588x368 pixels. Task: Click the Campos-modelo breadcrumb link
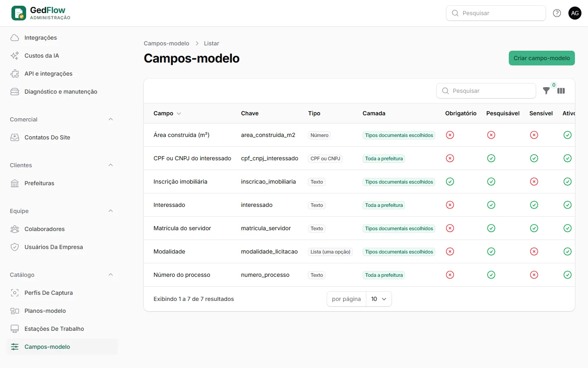(166, 43)
